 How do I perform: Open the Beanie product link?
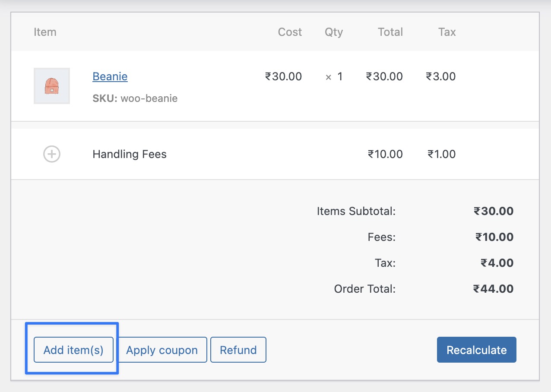click(x=110, y=76)
